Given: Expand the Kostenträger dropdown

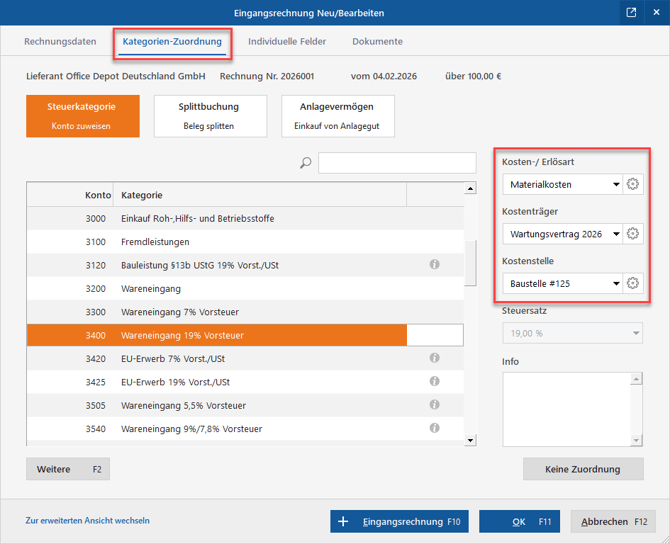Looking at the screenshot, I should tap(615, 234).
